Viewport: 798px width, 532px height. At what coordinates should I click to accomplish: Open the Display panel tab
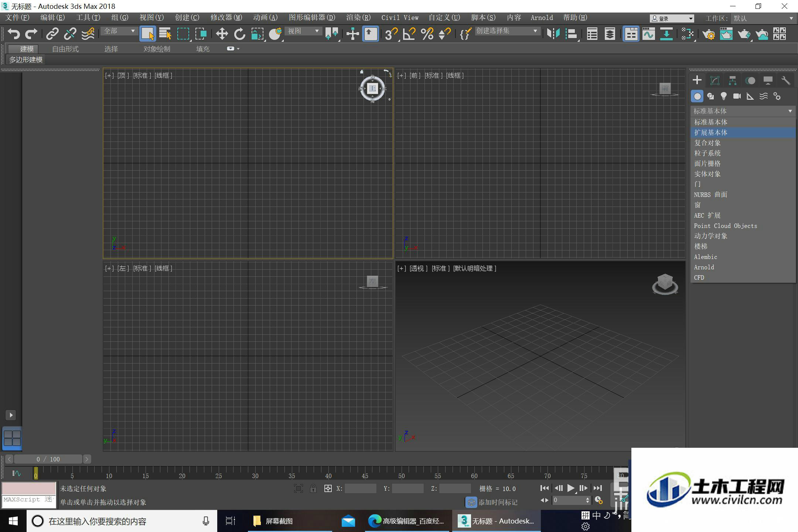(768, 80)
